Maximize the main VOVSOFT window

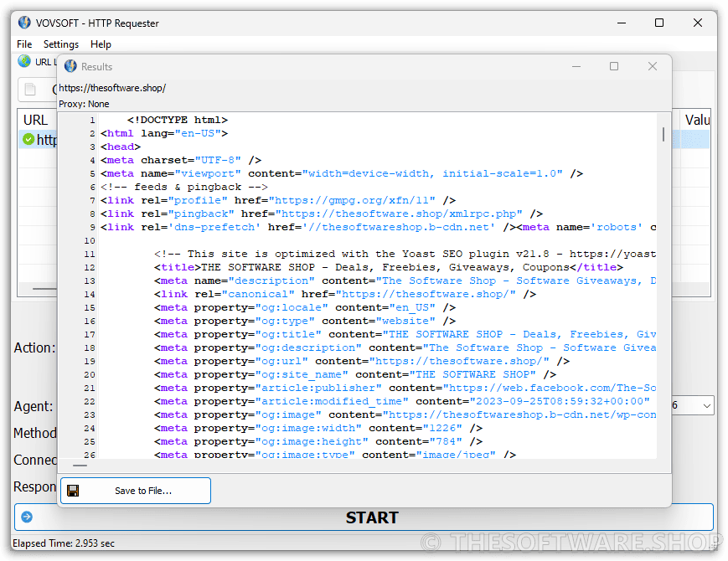pyautogui.click(x=659, y=23)
